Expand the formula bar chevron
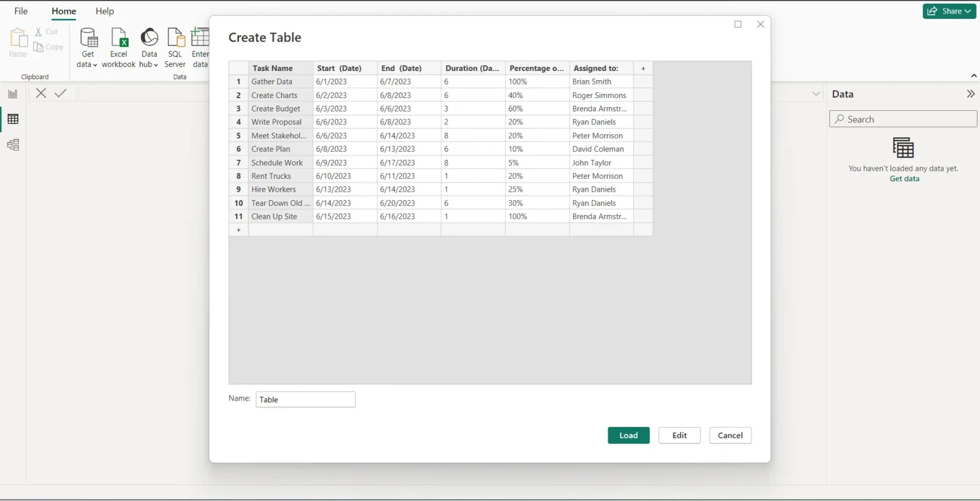This screenshot has height=501, width=980. click(816, 94)
